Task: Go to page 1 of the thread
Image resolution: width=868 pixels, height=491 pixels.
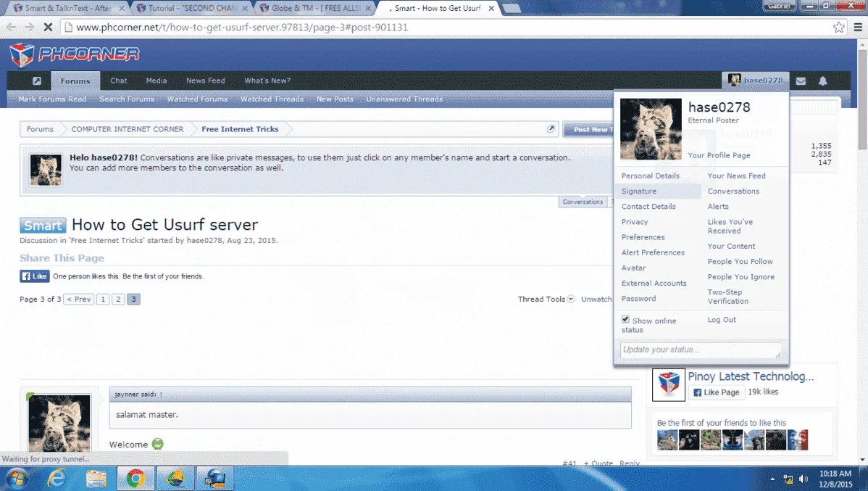Action: (103, 300)
